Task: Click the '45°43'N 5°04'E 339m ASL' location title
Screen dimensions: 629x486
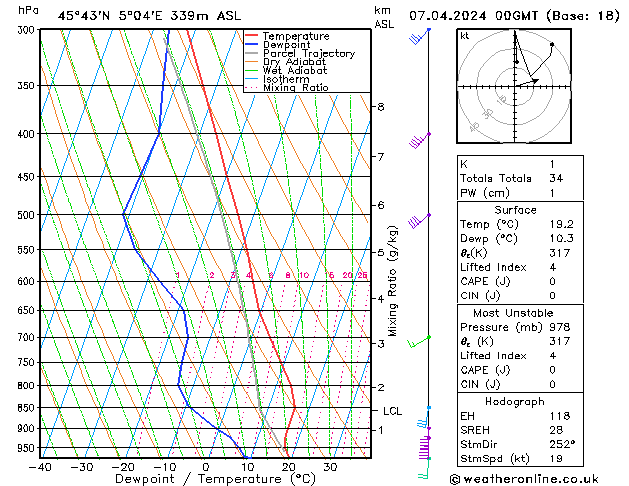Action: (149, 16)
